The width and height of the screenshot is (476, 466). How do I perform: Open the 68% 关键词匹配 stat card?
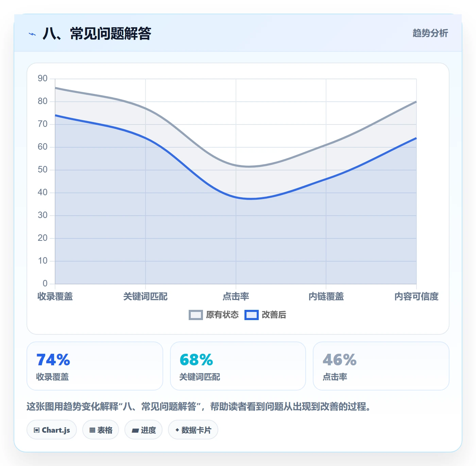point(238,366)
